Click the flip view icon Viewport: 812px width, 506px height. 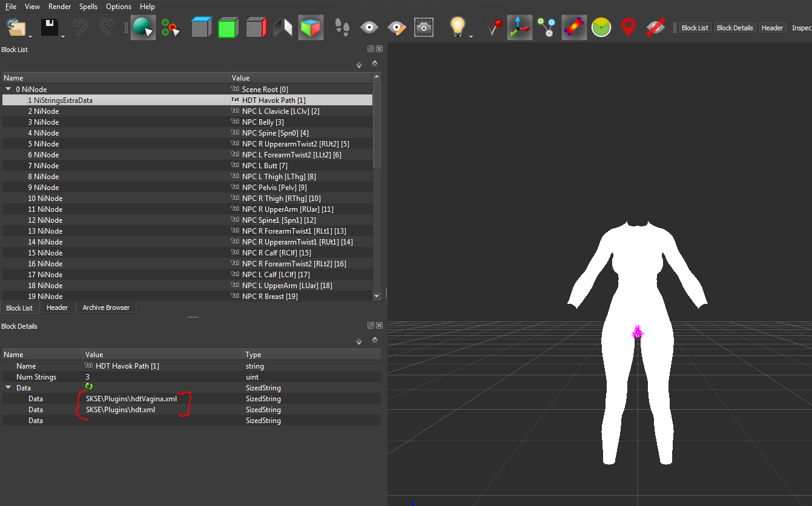point(283,28)
